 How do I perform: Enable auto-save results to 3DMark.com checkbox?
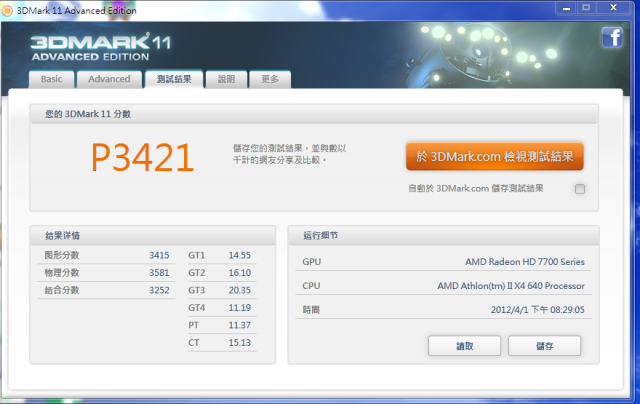click(580, 189)
